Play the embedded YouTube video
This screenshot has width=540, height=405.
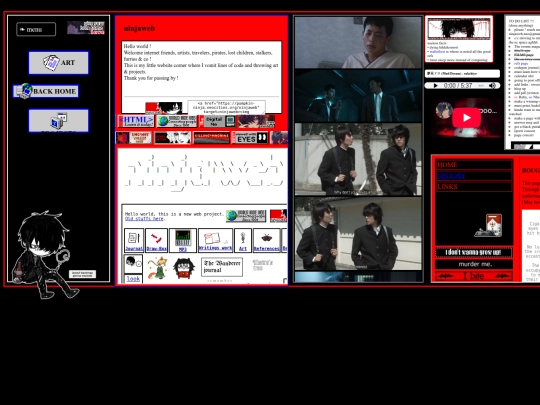(x=467, y=118)
